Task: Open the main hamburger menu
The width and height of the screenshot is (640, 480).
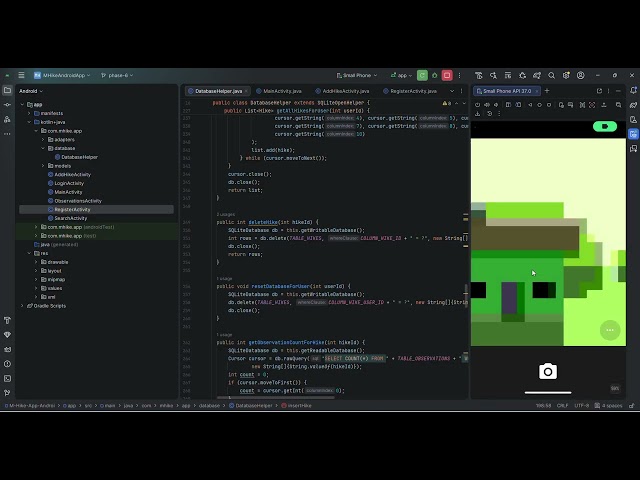Action: [x=21, y=75]
